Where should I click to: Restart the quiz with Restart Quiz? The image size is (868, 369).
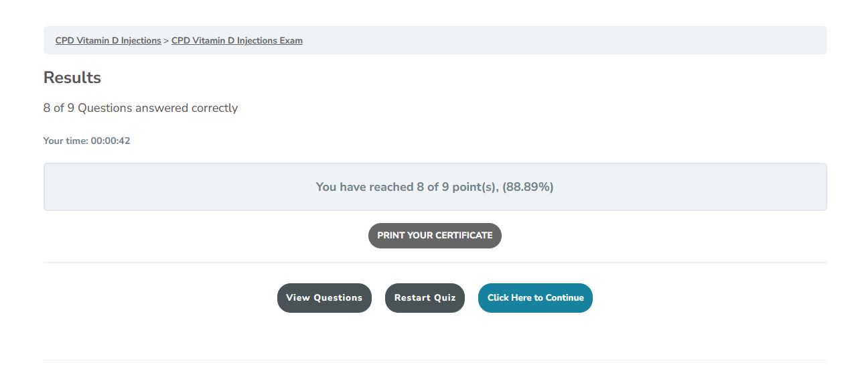(425, 298)
